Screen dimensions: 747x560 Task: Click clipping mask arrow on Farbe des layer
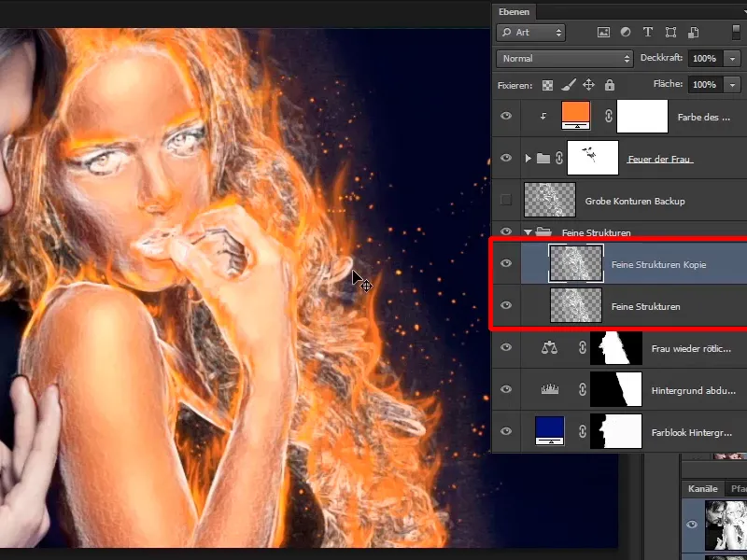pyautogui.click(x=543, y=116)
